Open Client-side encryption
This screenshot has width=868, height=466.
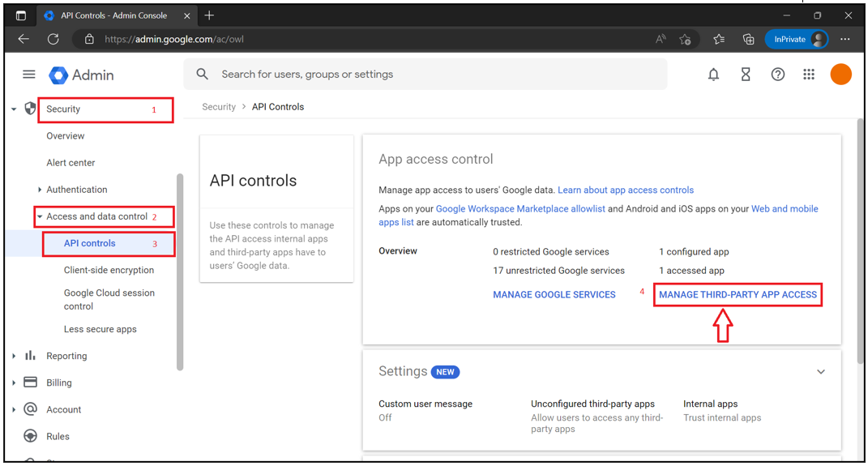(x=109, y=270)
